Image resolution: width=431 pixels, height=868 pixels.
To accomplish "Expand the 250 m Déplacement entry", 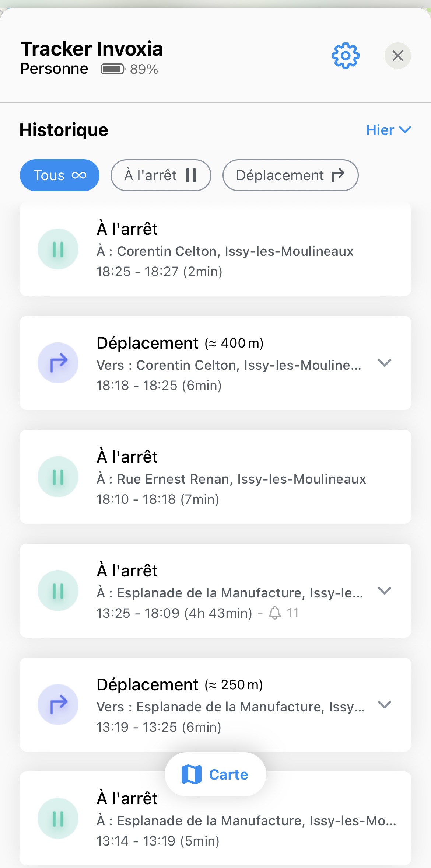I will point(385,705).
